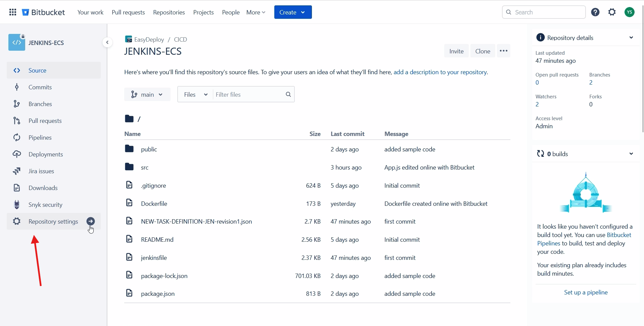Viewport: 644px width, 326px height.
Task: Click the package.json file icon
Action: point(129,293)
